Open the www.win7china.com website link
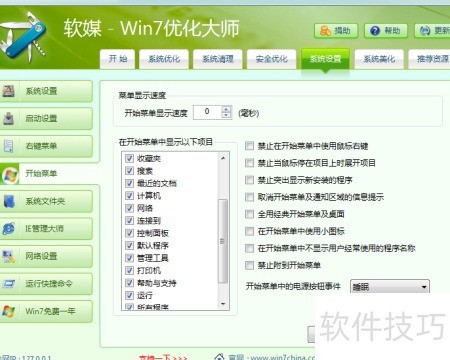450x360 pixels. click(x=283, y=357)
